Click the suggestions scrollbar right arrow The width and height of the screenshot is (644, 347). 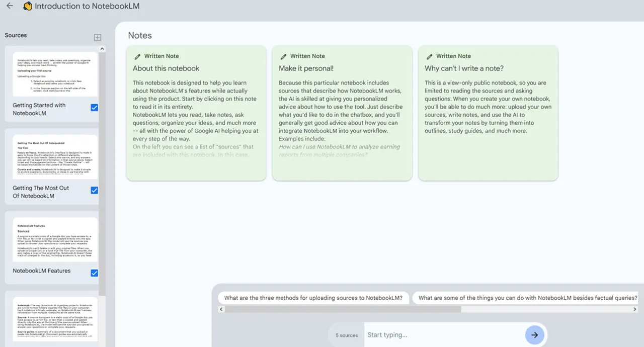635,309
